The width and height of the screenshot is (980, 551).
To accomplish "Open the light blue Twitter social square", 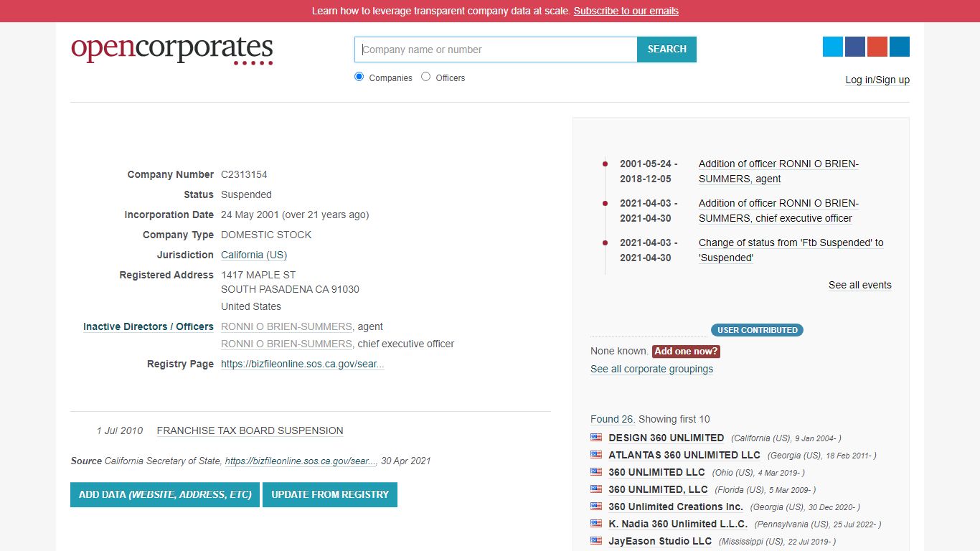I will coord(833,47).
